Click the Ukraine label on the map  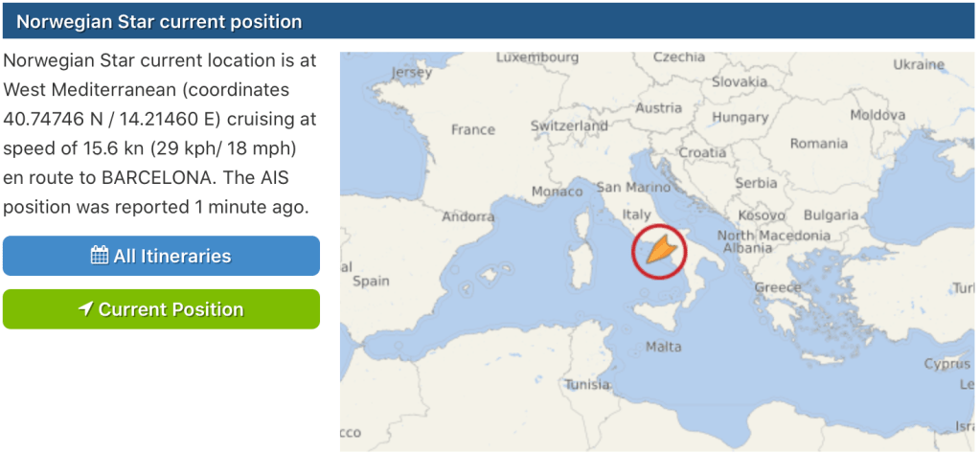point(919,65)
